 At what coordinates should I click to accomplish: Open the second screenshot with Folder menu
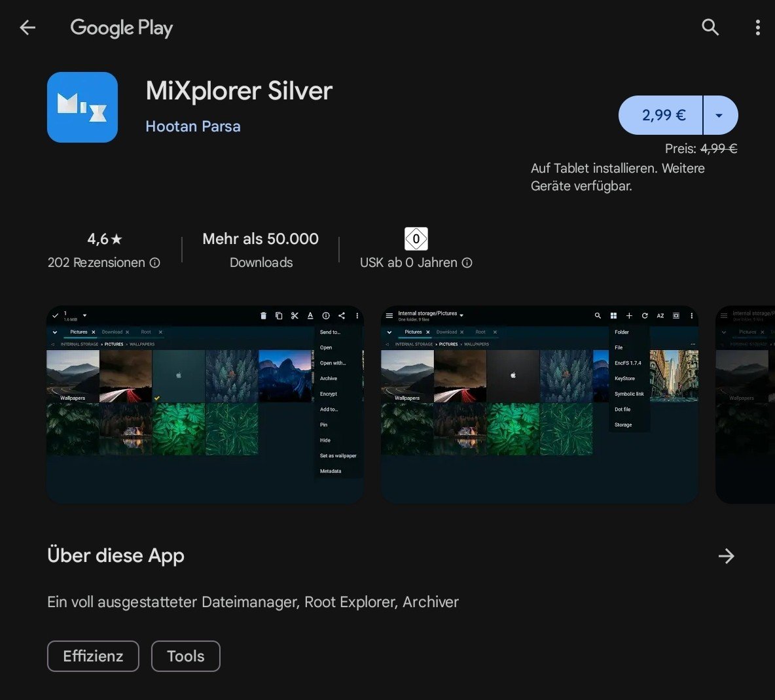pos(540,404)
